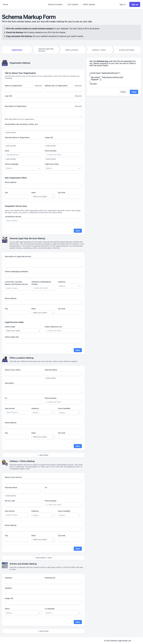This screenshot has height=644, width=143.
Task: Click + Add Hotline + Clinic button
Action: [x=43, y=558]
